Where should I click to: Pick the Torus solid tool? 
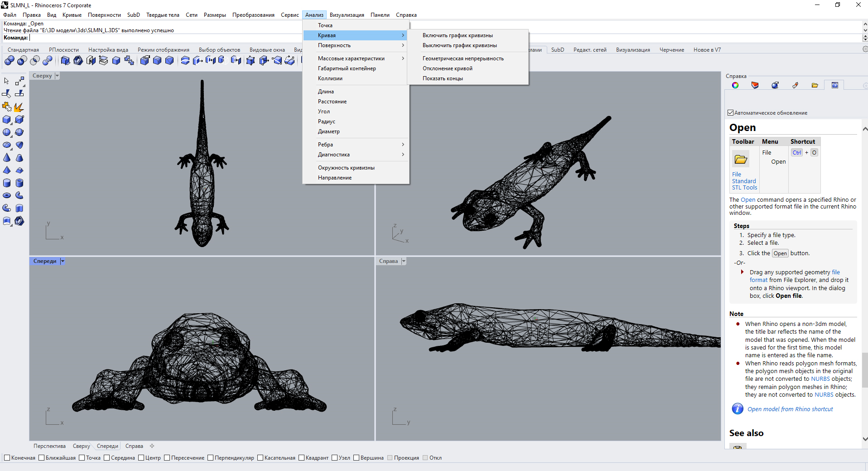(x=7, y=195)
